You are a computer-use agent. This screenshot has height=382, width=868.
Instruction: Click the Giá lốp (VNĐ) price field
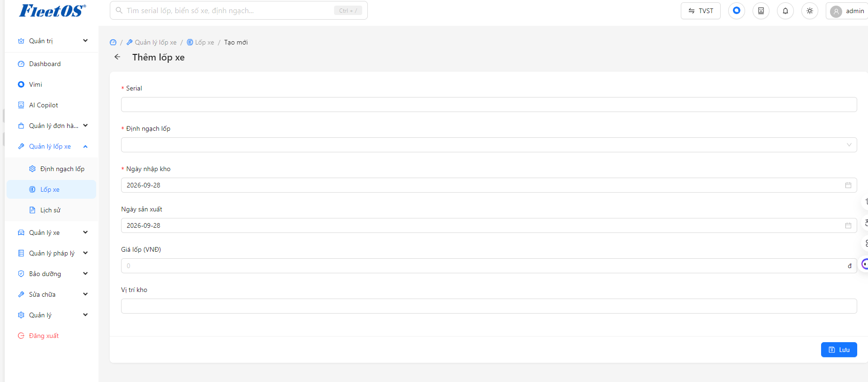[x=489, y=266]
